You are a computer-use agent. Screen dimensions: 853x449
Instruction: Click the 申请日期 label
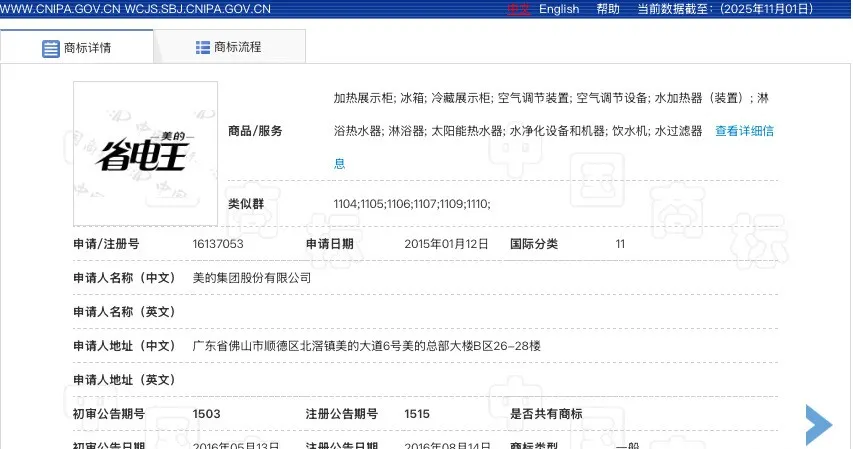pos(330,244)
